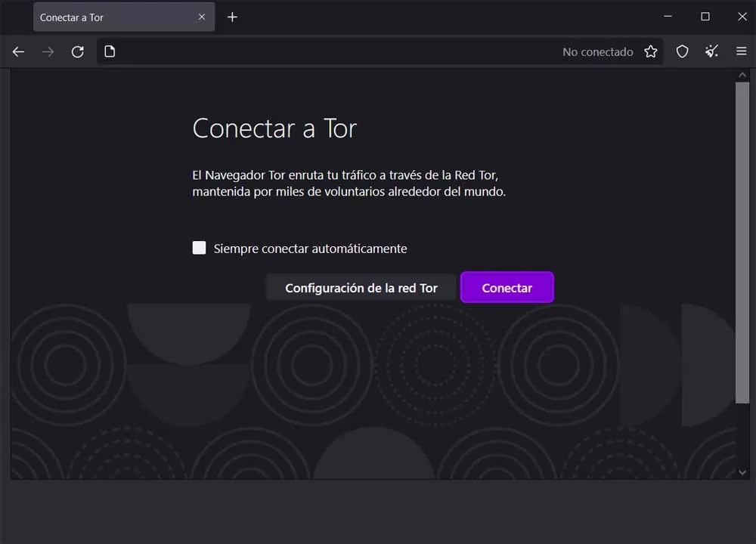Image resolution: width=756 pixels, height=544 pixels.
Task: Click the page identity document icon
Action: [110, 51]
